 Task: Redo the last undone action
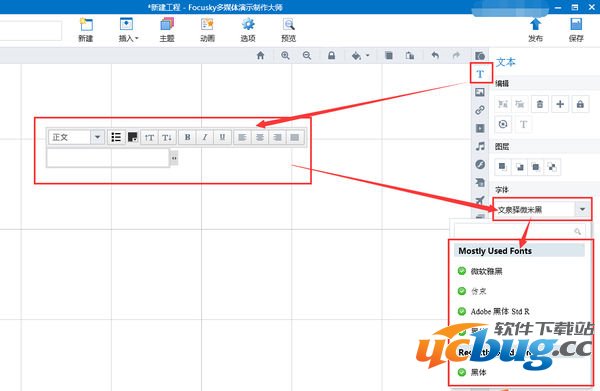(456, 55)
